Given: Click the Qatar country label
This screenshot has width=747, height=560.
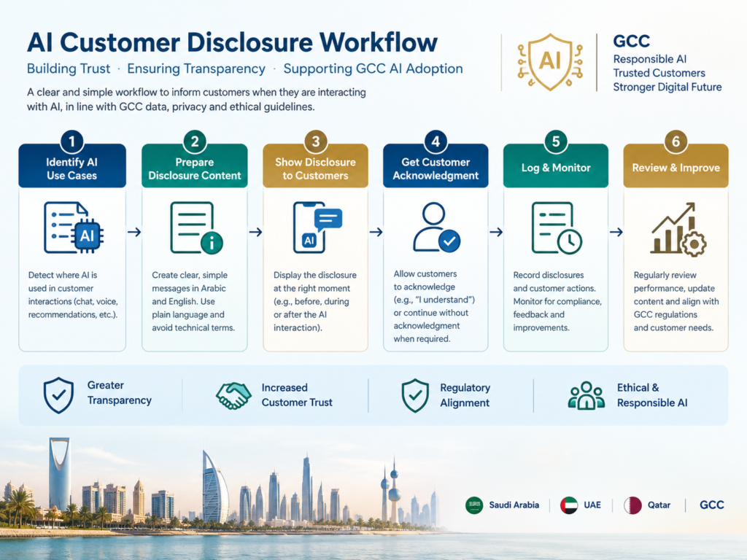Looking at the screenshot, I should tap(659, 505).
